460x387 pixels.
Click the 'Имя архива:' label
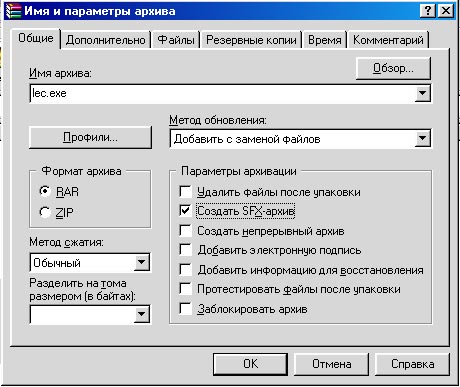(60, 73)
